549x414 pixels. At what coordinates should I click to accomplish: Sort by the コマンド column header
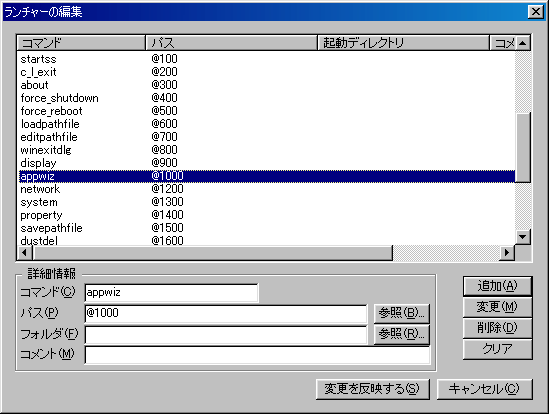click(x=81, y=43)
